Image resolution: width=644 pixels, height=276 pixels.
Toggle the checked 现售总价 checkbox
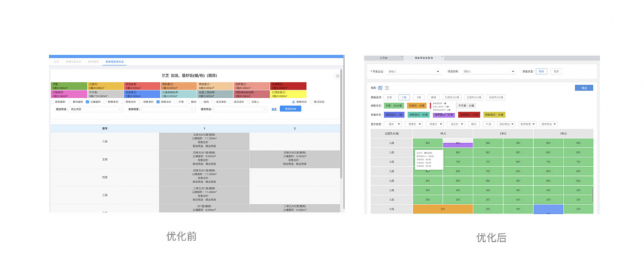point(158,102)
